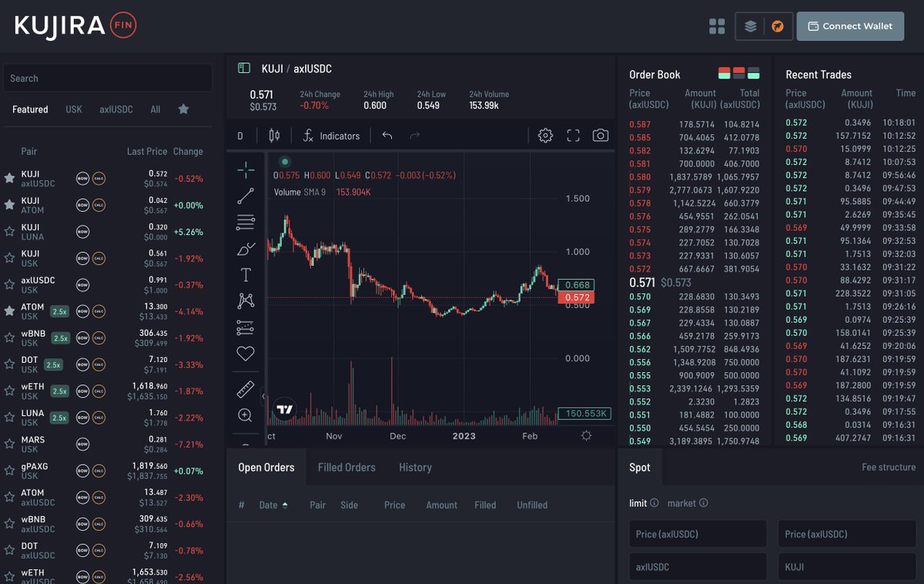Open the chart patterns tool
Viewport: 924px width, 584px height.
246,301
